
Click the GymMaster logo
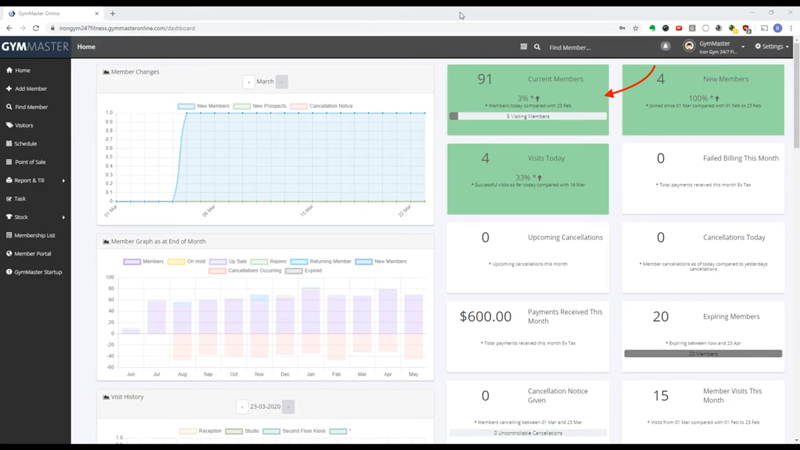click(x=35, y=47)
